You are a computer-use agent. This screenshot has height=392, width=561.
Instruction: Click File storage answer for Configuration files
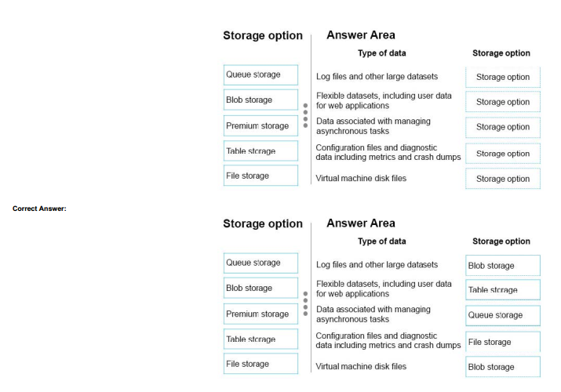click(x=503, y=342)
